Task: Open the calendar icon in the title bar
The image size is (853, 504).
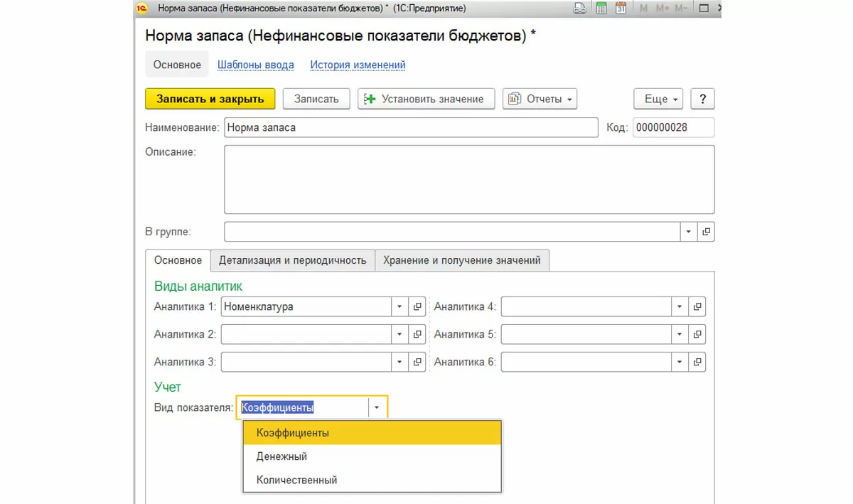Action: click(621, 9)
